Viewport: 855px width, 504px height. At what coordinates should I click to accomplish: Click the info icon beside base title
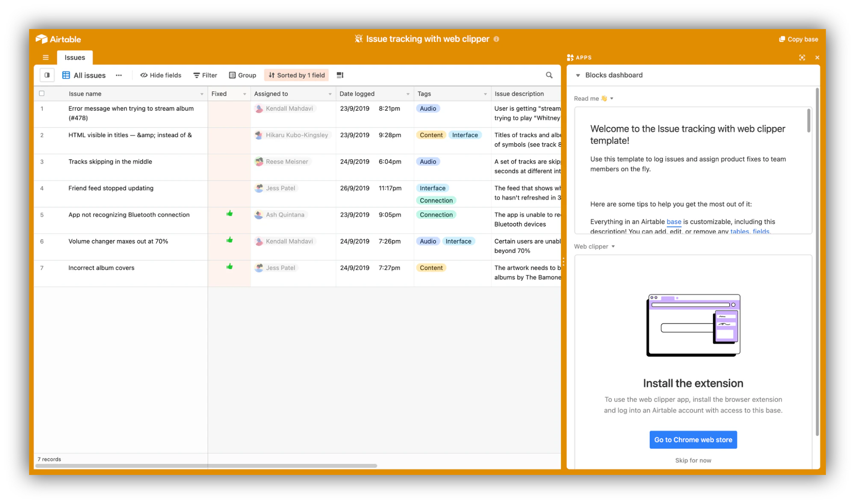click(496, 39)
